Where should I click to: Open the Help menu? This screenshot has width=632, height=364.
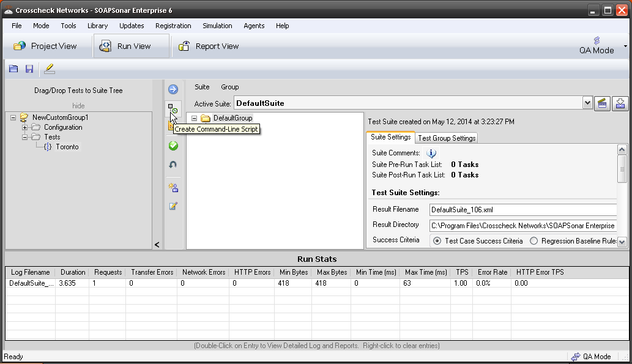click(x=282, y=26)
